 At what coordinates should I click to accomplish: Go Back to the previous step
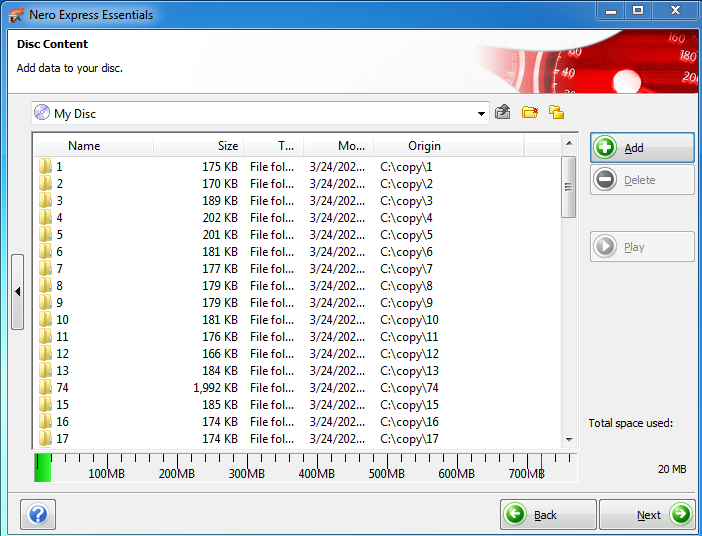coord(548,515)
